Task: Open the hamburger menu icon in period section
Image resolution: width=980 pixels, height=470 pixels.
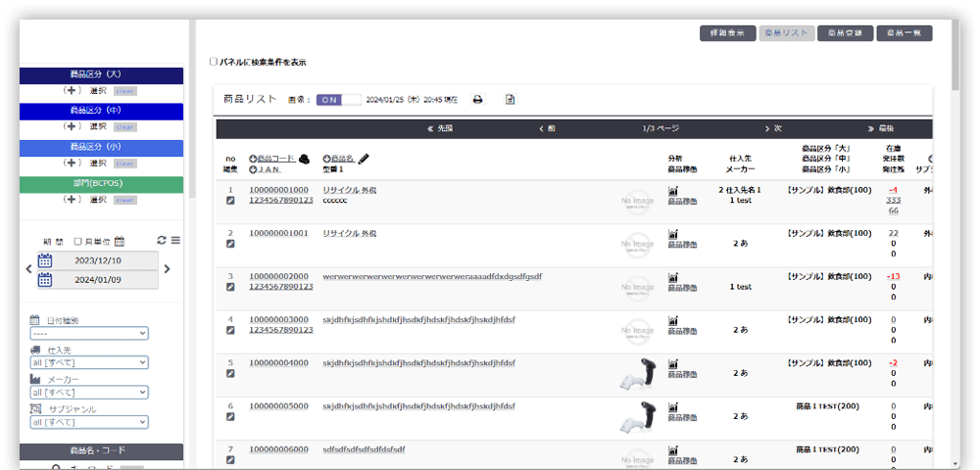Action: pyautogui.click(x=175, y=240)
